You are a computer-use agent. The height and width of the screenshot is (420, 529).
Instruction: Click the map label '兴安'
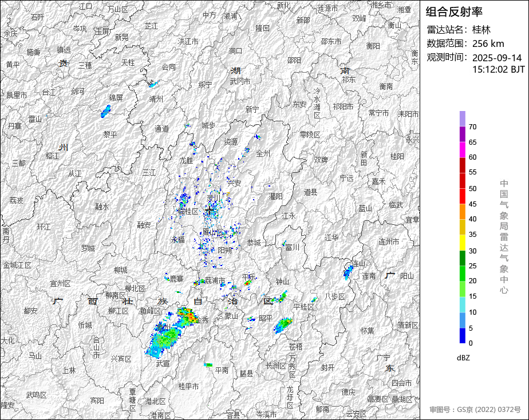click(x=234, y=183)
